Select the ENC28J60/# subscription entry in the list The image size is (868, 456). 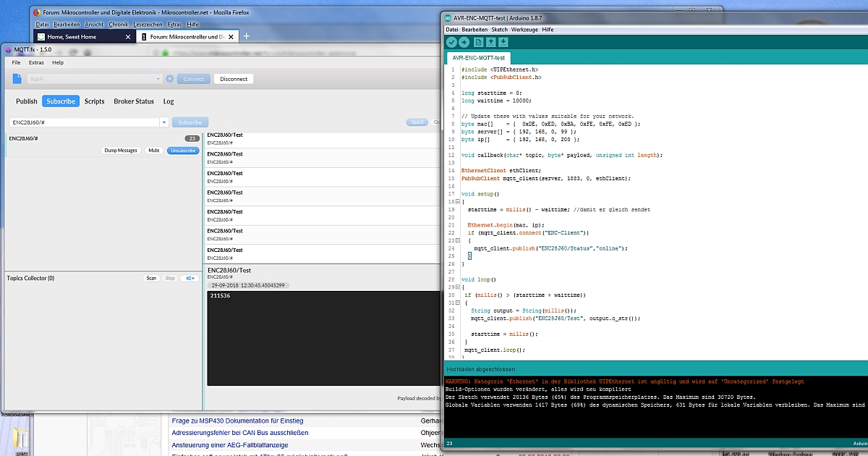[103, 144]
